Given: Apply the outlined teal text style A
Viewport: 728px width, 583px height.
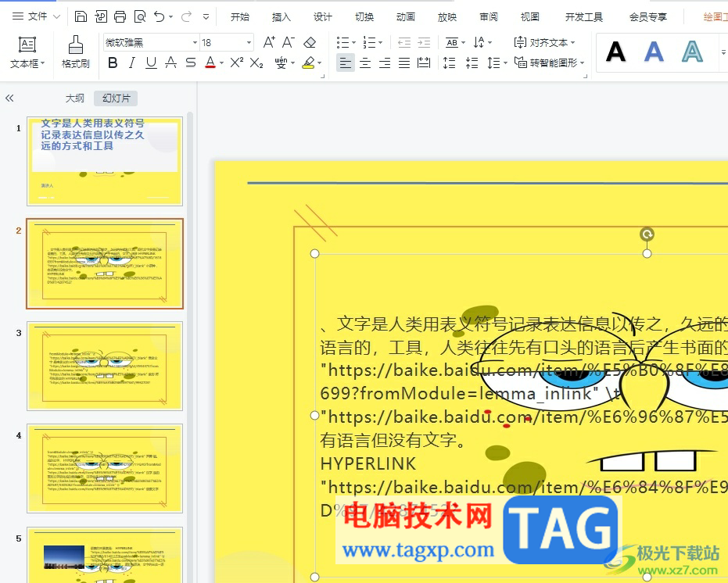Looking at the screenshot, I should point(692,52).
